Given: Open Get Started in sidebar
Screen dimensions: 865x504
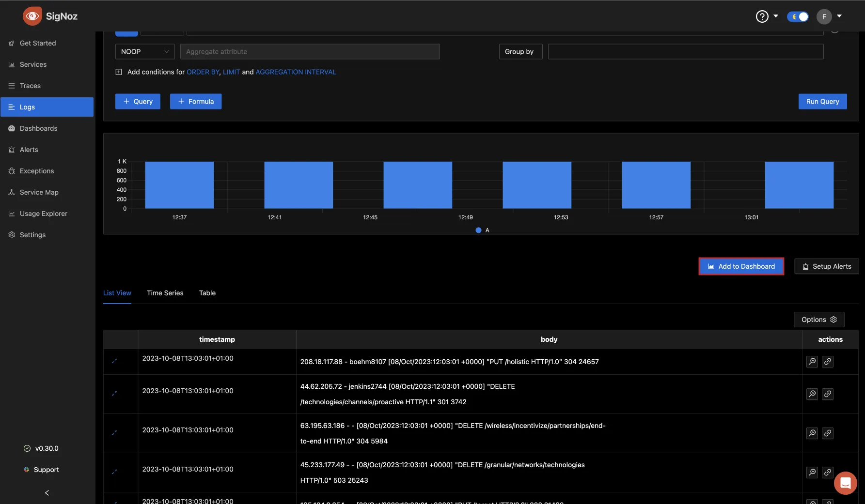Looking at the screenshot, I should point(47,43).
